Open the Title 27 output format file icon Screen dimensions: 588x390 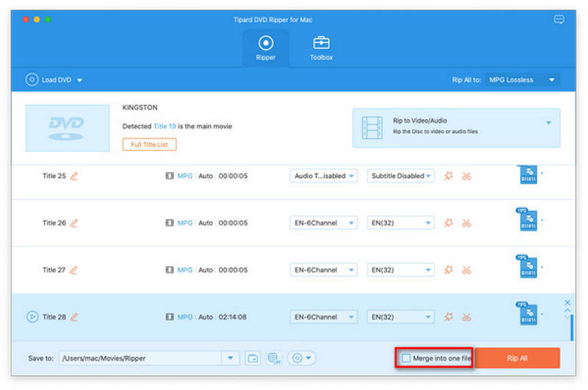[528, 267]
